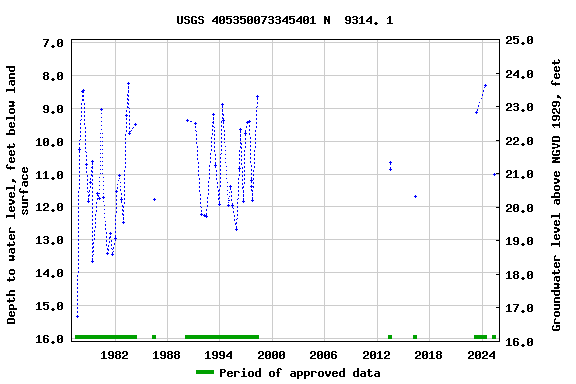This screenshot has width=576, height=384.
Task: Click the 12.0 left axis depth label
Action: 50,208
